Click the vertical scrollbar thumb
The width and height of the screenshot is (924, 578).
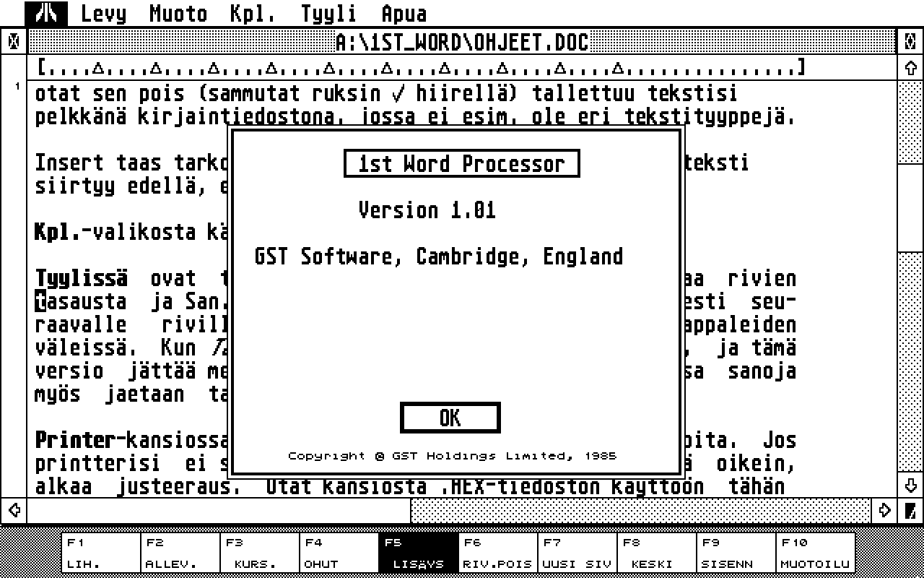910,208
